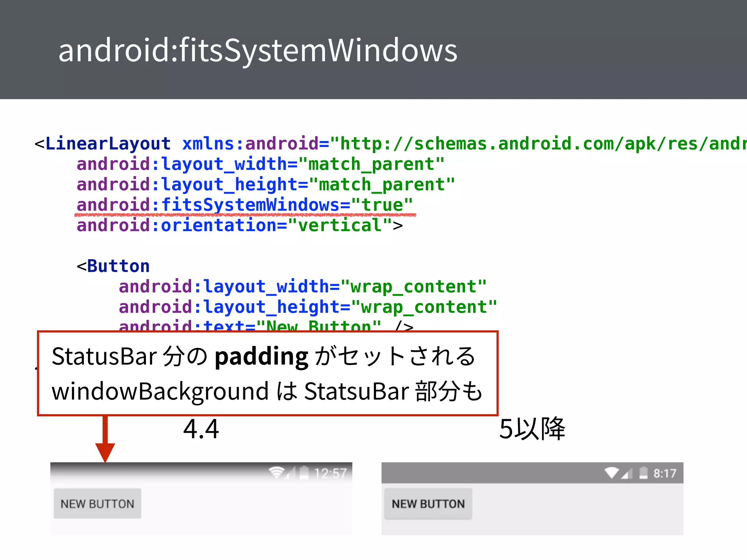Click the android:orientation="vertical" code line
747x560 pixels.
[240, 225]
